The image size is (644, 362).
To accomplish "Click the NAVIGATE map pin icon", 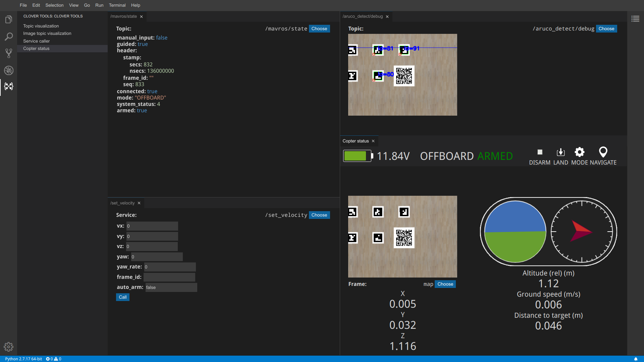I will (603, 152).
